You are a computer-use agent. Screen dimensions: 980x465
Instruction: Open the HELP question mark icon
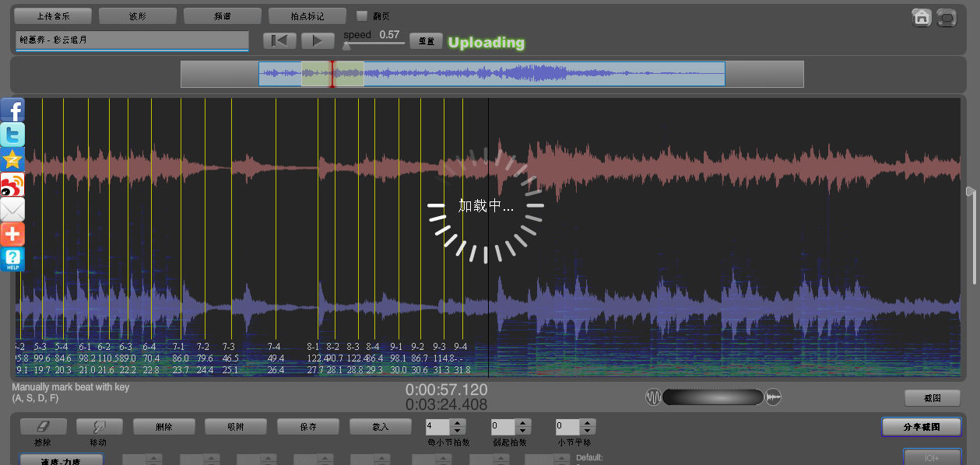click(x=12, y=260)
